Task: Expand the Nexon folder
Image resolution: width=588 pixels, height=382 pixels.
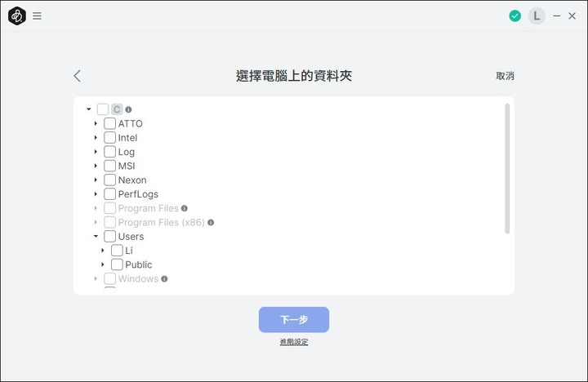Action: pos(96,180)
